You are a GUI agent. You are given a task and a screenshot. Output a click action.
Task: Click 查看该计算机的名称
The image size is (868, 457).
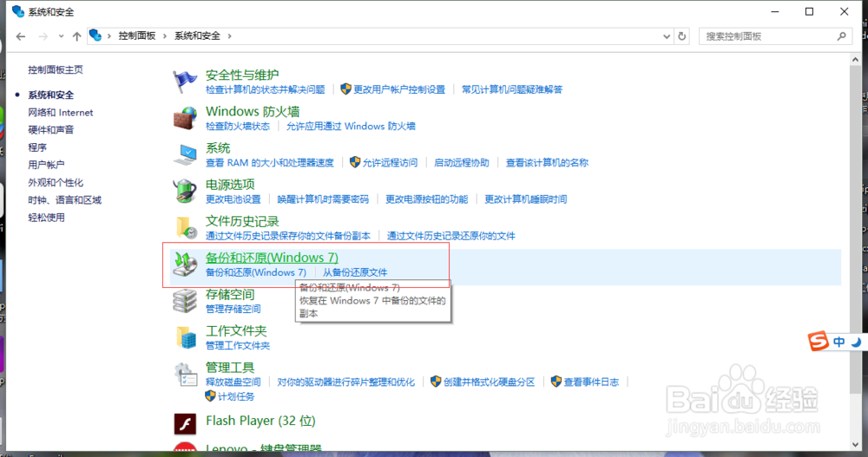547,163
